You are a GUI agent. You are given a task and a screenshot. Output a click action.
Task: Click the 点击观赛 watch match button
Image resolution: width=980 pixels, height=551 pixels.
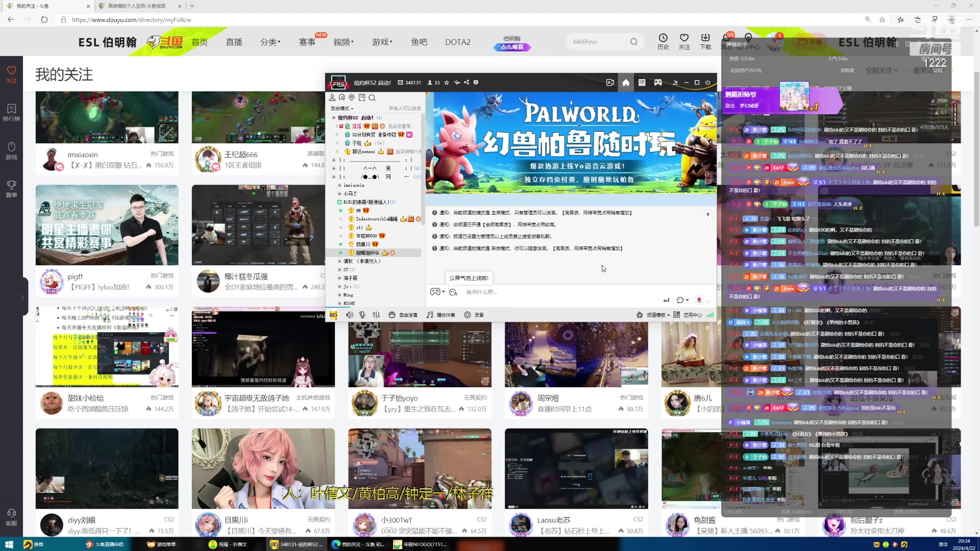click(x=512, y=47)
